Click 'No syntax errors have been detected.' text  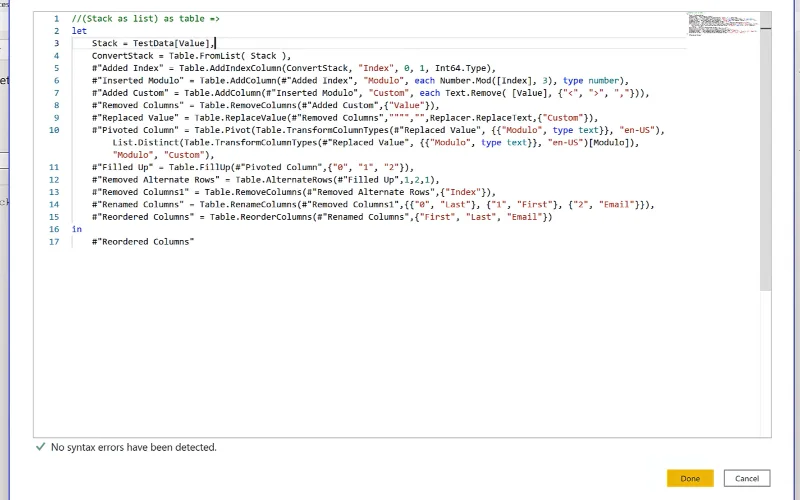[x=134, y=447]
